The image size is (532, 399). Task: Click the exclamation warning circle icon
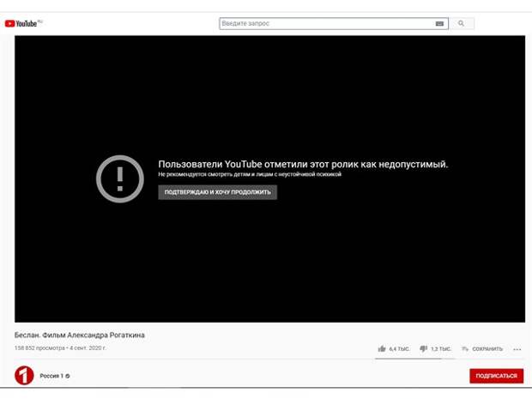pos(120,178)
